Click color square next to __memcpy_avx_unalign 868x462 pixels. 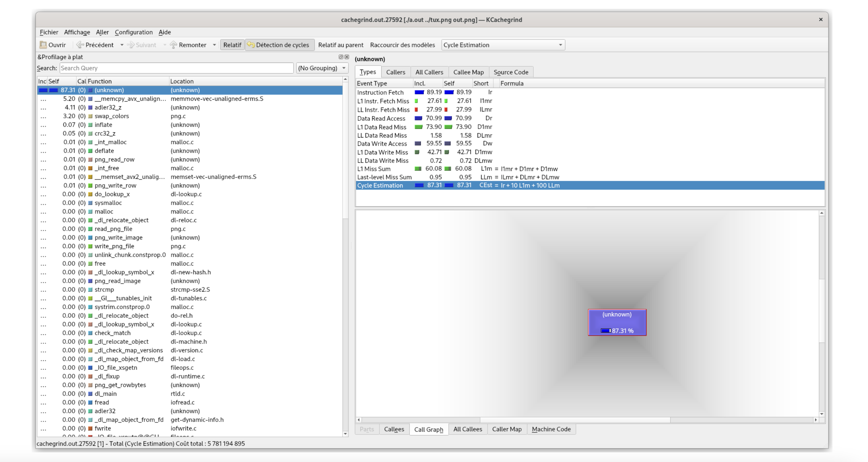[90, 99]
